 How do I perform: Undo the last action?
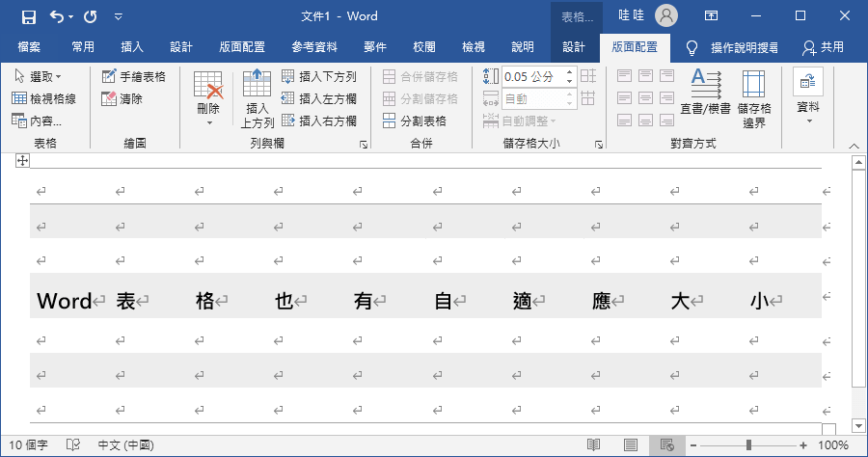pyautogui.click(x=57, y=16)
